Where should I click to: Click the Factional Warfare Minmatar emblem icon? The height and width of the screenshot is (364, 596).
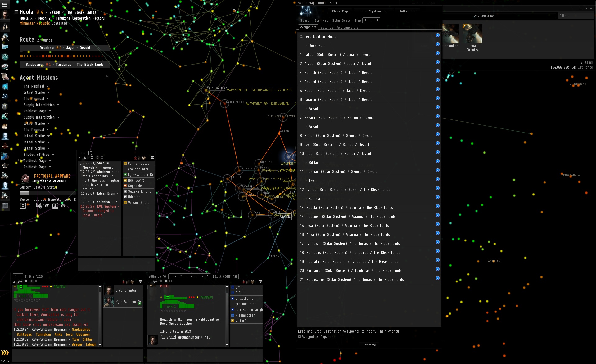click(25, 178)
